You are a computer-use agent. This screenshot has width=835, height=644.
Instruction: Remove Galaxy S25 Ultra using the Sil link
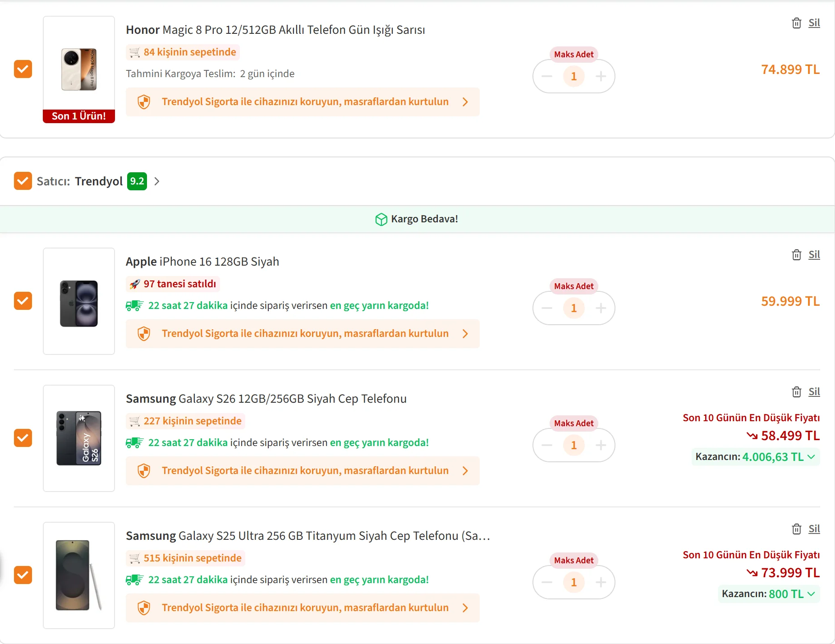click(814, 529)
